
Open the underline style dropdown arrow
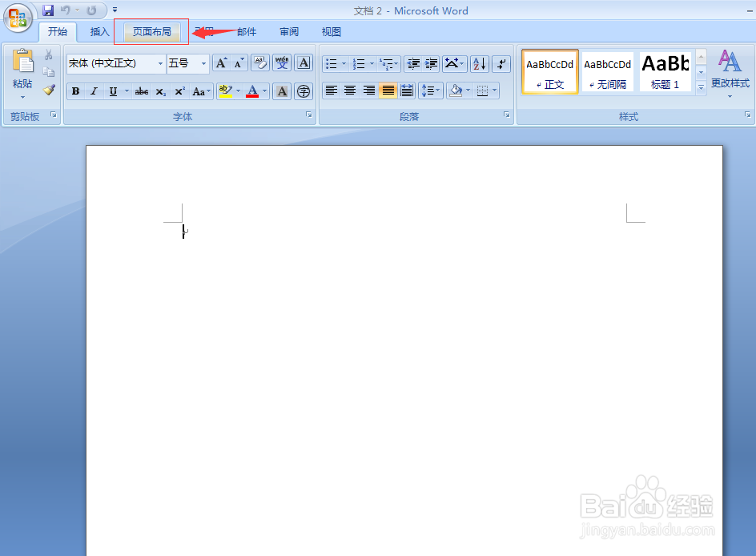coord(127,91)
